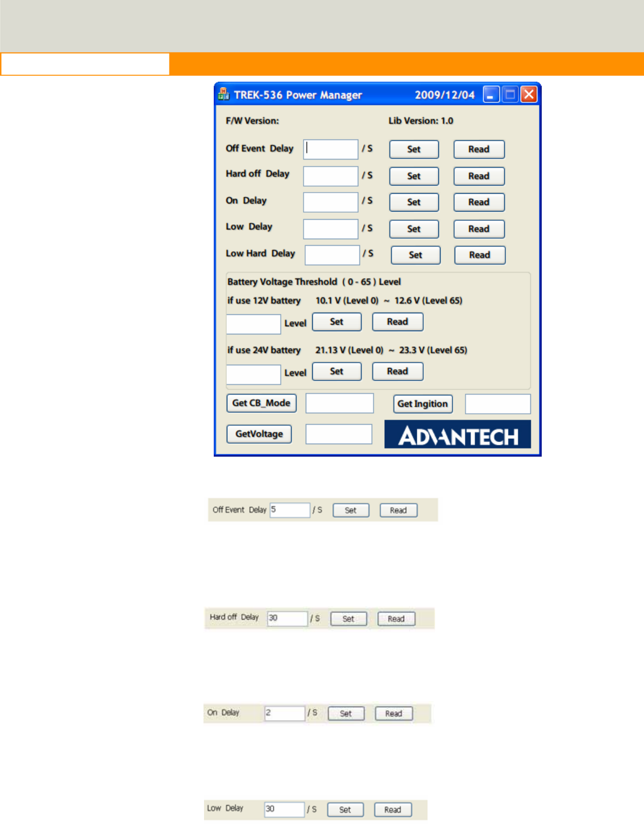This screenshot has width=644, height=824.
Task: Click the voltage result field
Action: click(x=339, y=434)
